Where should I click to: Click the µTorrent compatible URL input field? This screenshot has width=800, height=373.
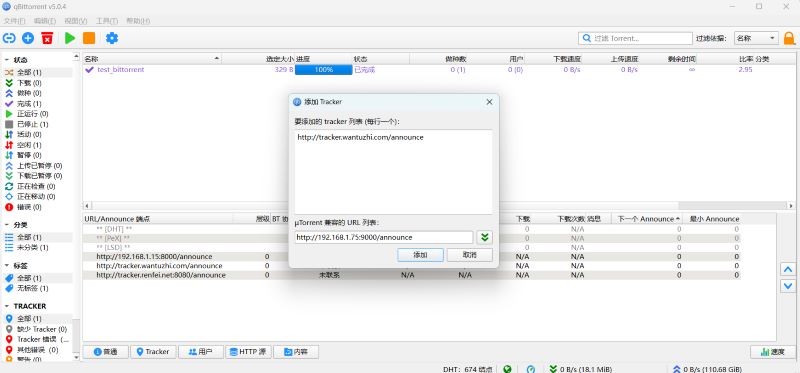[384, 237]
